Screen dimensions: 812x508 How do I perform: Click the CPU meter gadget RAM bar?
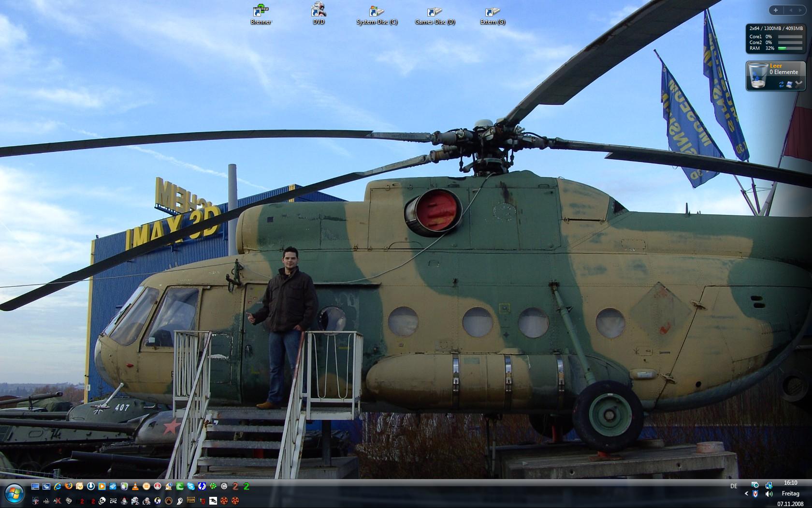click(x=790, y=48)
